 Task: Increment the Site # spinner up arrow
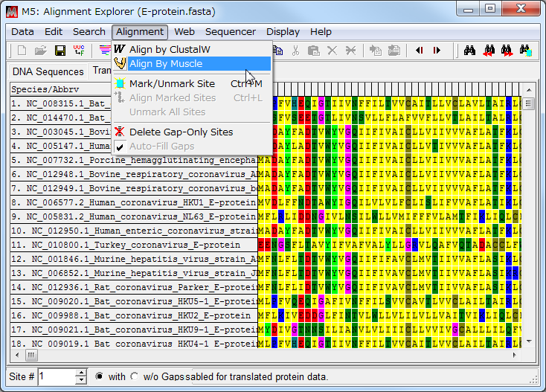[x=81, y=373]
